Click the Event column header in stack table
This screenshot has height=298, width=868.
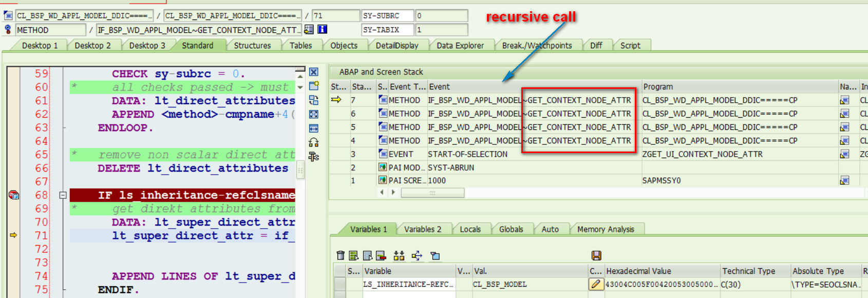tap(534, 87)
